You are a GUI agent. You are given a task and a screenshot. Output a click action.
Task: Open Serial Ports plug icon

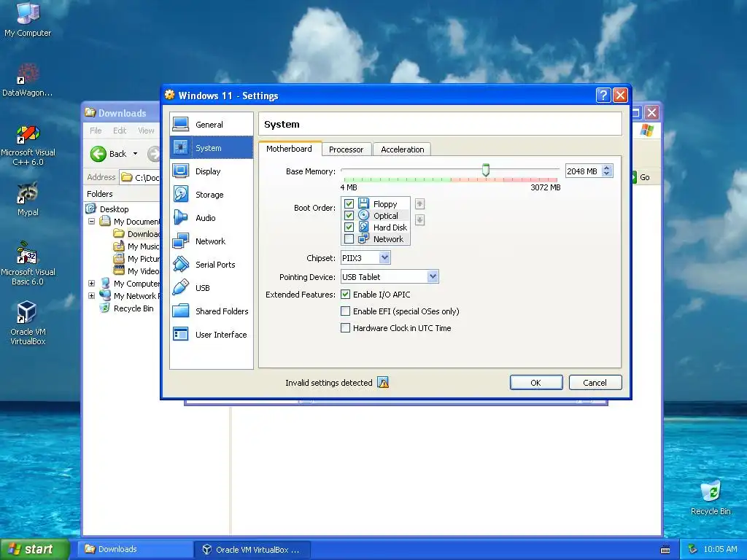tap(181, 264)
